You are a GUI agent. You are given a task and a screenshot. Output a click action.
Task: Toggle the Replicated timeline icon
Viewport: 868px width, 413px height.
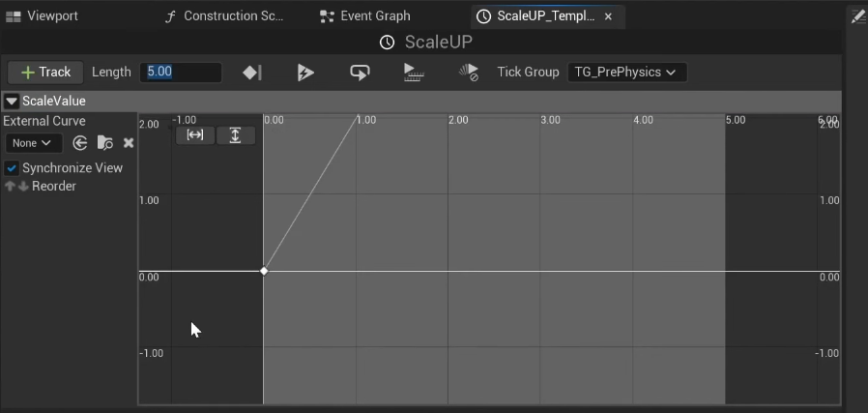point(414,73)
